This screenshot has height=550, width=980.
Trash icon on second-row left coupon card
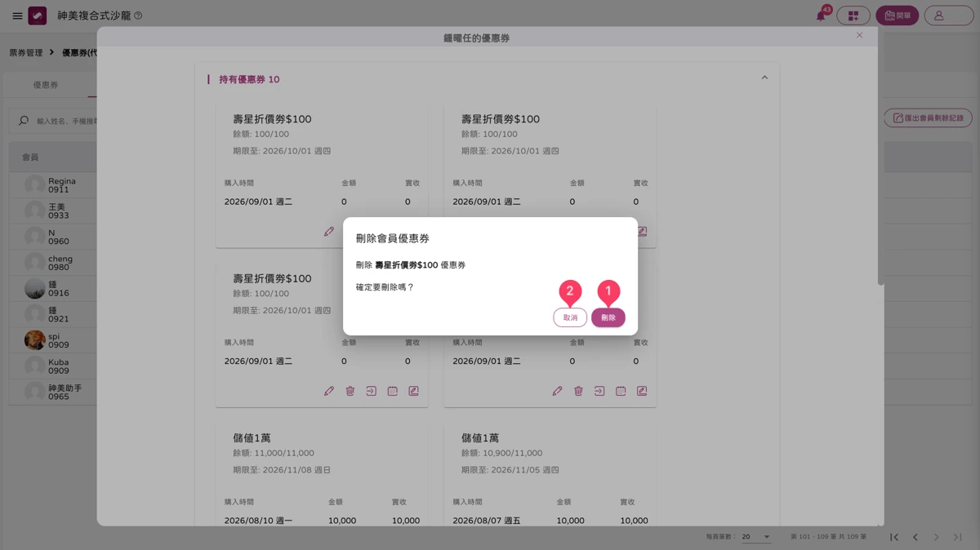coord(350,391)
